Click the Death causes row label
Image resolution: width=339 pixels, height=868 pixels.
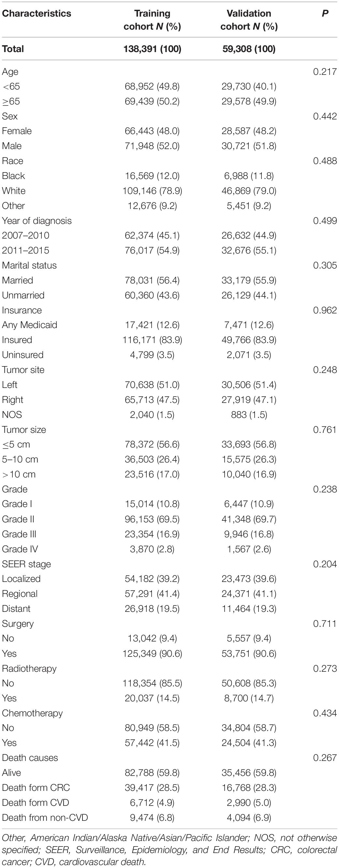(30, 758)
